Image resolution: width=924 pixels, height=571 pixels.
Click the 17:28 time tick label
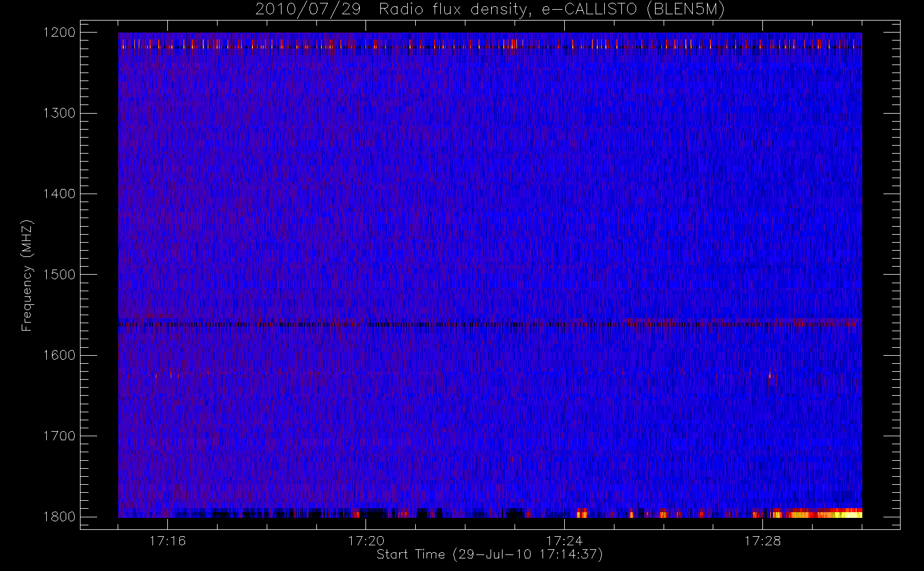click(762, 541)
